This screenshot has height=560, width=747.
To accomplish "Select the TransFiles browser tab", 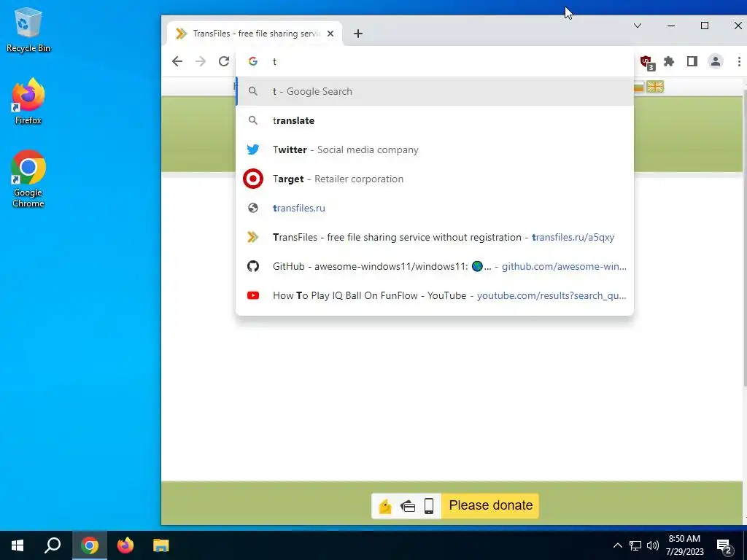I will 255,34.
